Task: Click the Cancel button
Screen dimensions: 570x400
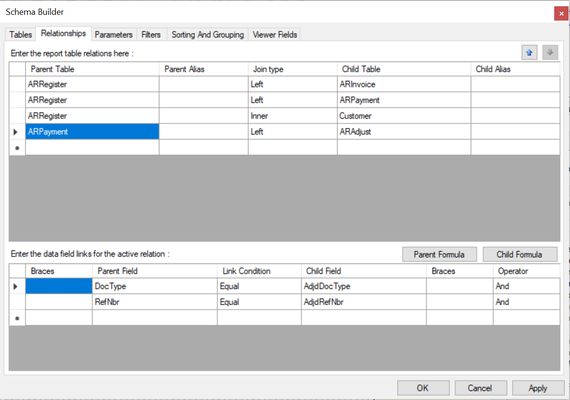Action: [480, 388]
